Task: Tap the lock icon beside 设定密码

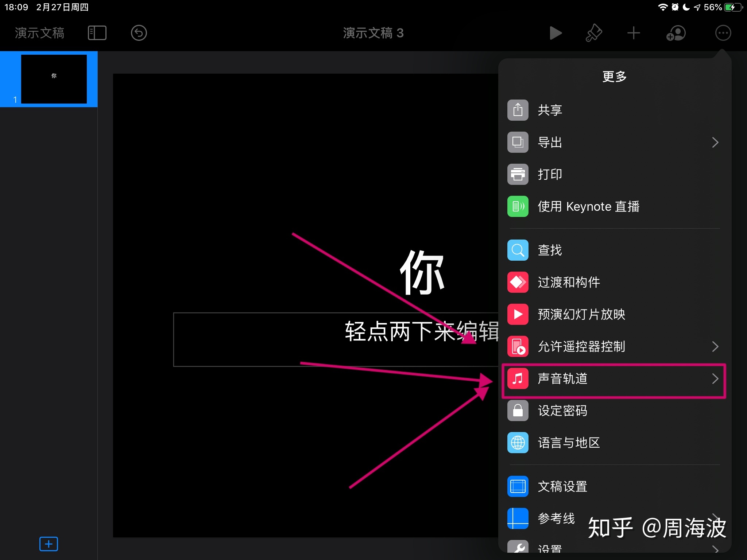Action: tap(518, 411)
